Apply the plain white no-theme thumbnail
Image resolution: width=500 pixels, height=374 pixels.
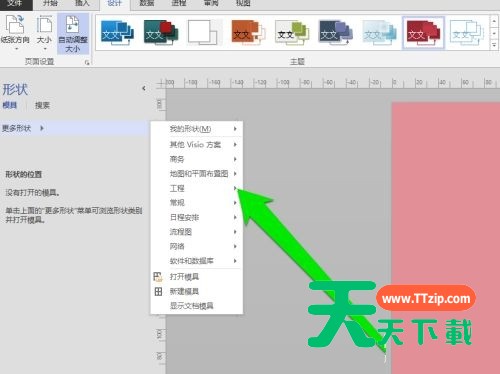(204, 33)
